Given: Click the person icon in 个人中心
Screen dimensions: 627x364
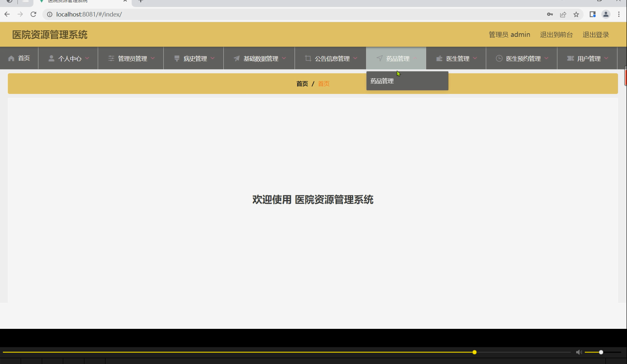Looking at the screenshot, I should coord(51,58).
